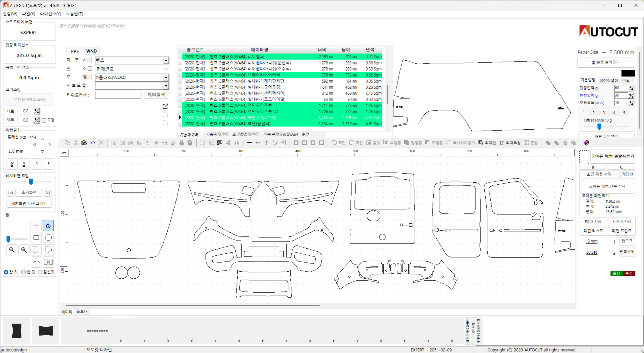Select the circle shape tool
The image size is (644, 353).
pos(48,237)
